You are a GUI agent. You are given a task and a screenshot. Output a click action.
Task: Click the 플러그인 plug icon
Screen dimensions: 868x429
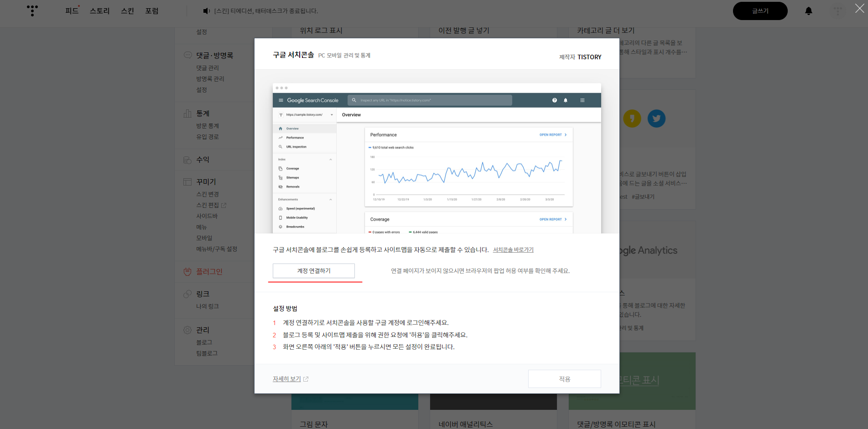tap(187, 272)
